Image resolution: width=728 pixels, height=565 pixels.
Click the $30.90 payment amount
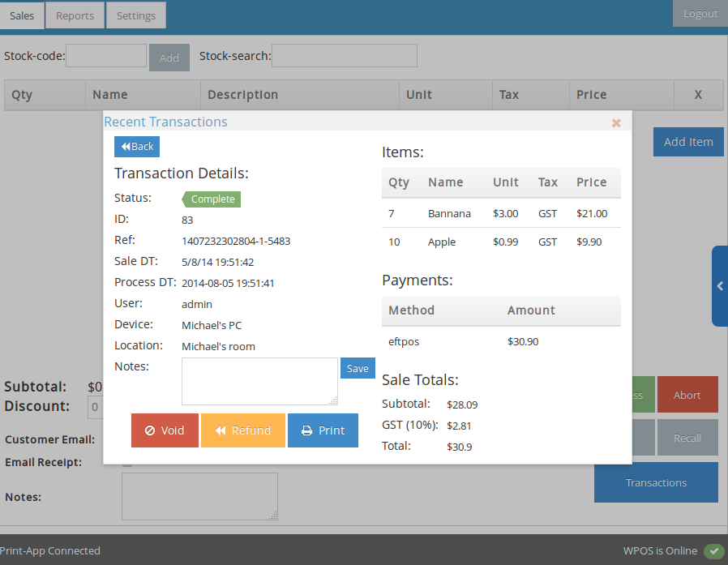[x=523, y=342]
